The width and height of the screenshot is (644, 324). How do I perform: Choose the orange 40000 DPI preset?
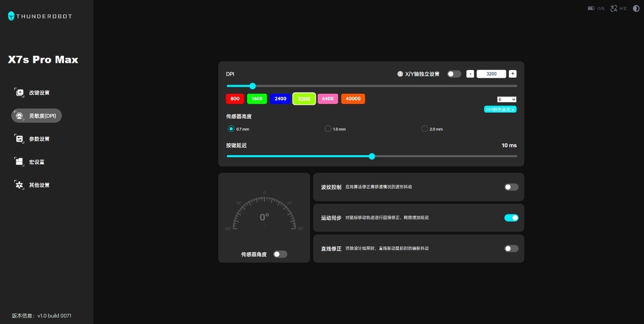click(353, 99)
